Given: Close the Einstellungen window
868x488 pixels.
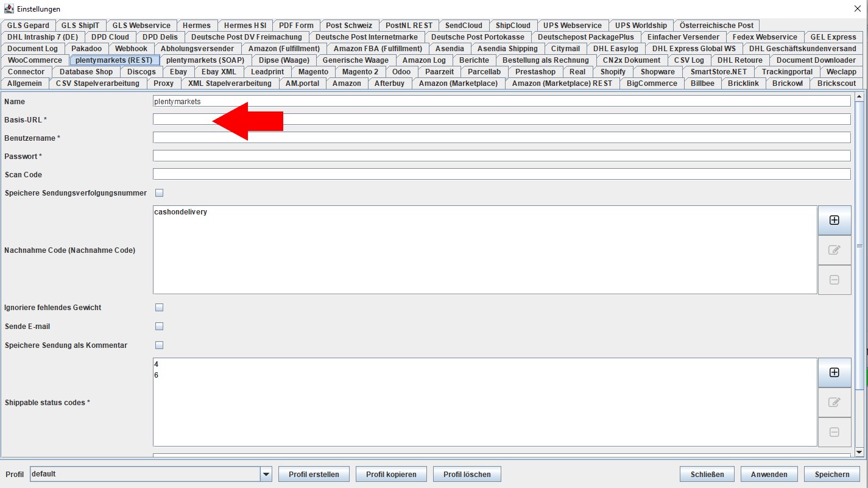Looking at the screenshot, I should [858, 9].
